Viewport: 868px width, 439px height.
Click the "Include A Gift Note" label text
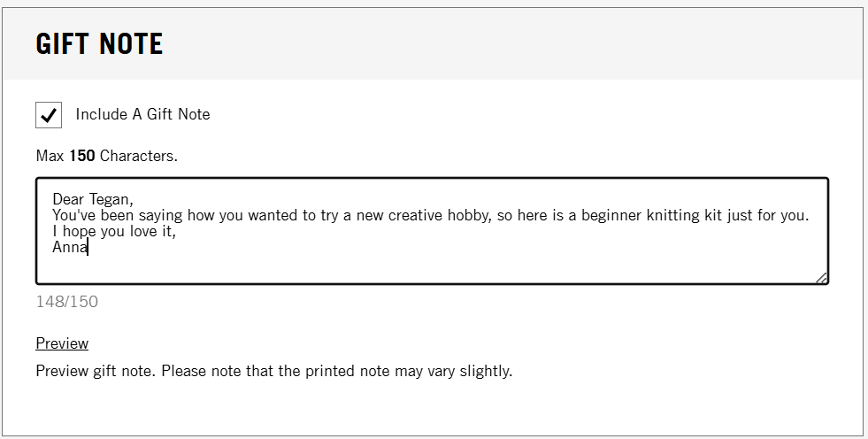pyautogui.click(x=142, y=114)
